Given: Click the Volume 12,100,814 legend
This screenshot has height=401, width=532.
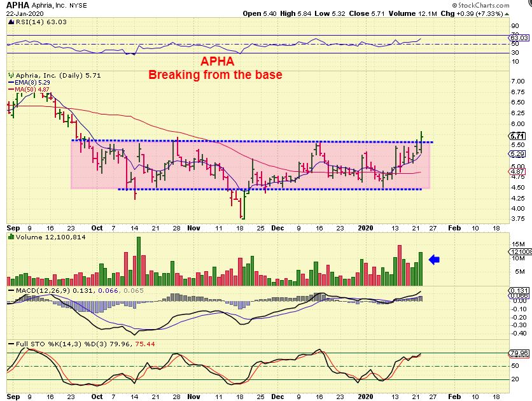Looking at the screenshot, I should pyautogui.click(x=50, y=237).
